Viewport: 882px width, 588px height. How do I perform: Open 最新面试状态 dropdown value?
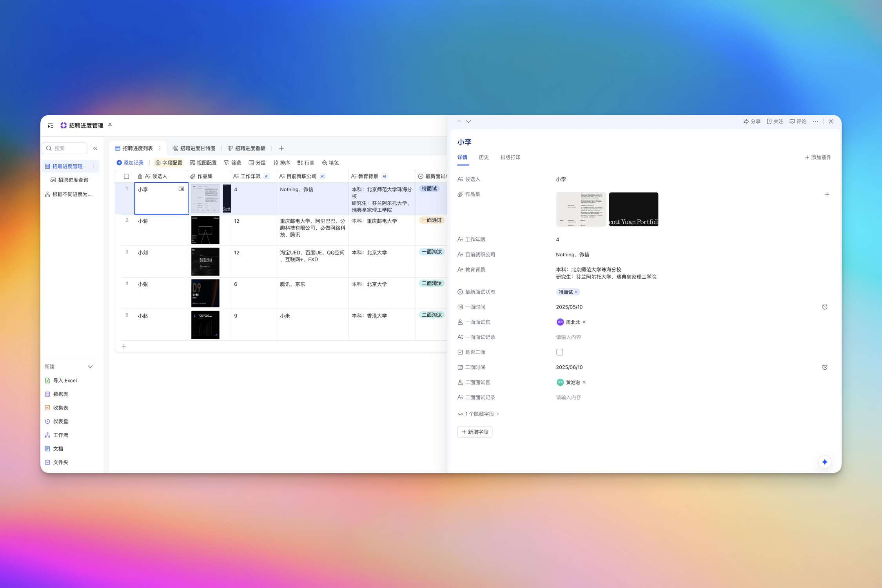(568, 292)
